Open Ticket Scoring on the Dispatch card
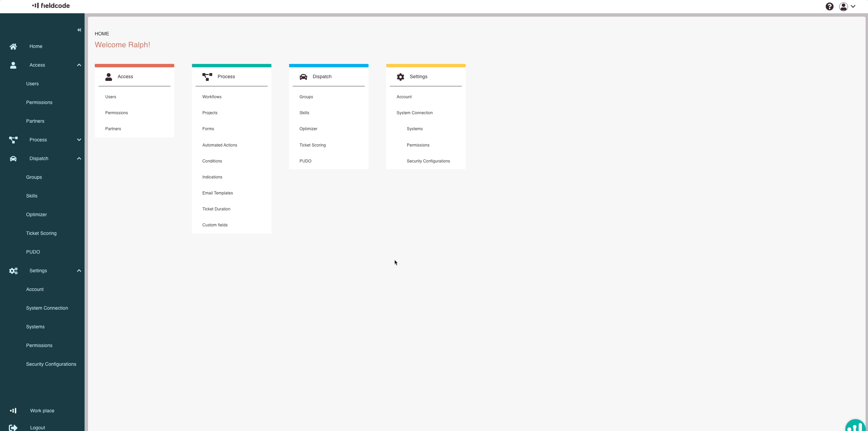The image size is (868, 431). tap(312, 145)
